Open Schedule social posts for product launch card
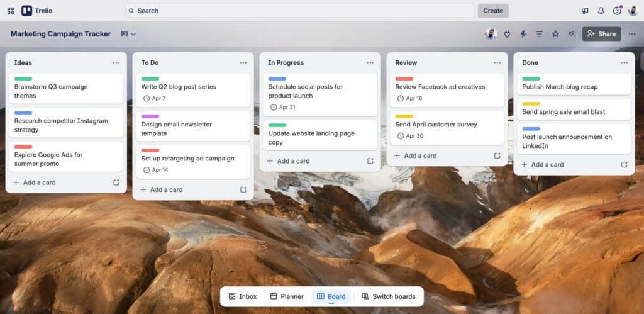644x314 pixels. 320,95
